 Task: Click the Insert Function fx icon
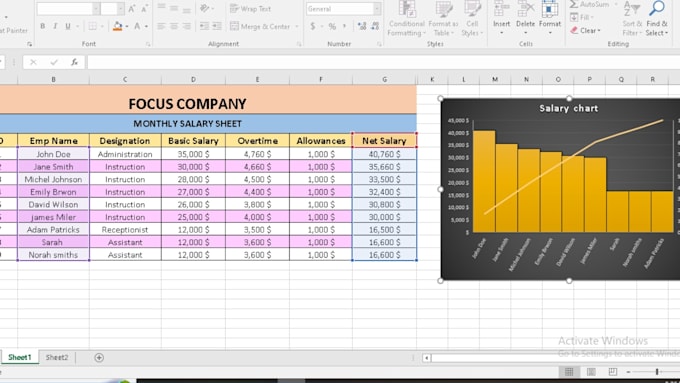(x=75, y=62)
